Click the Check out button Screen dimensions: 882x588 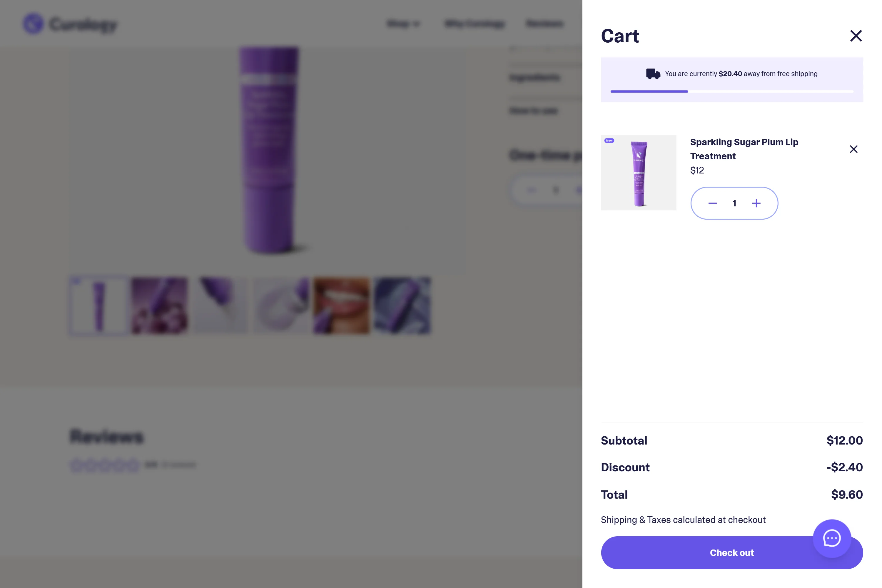click(x=732, y=553)
